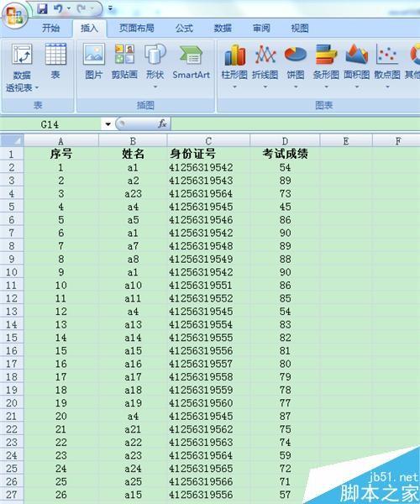This screenshot has width=420, height=504.
Task: Insert a 条形图 bar chart
Action: coord(326,61)
